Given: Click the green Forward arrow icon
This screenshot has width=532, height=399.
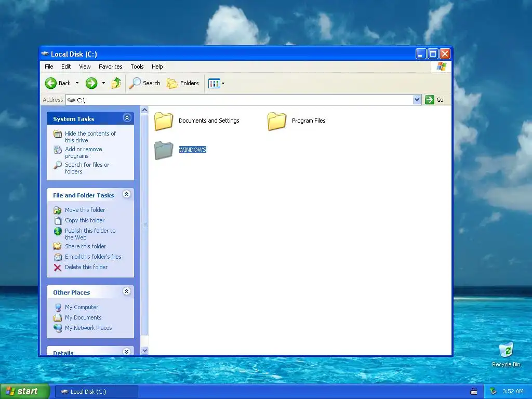Looking at the screenshot, I should [x=91, y=83].
